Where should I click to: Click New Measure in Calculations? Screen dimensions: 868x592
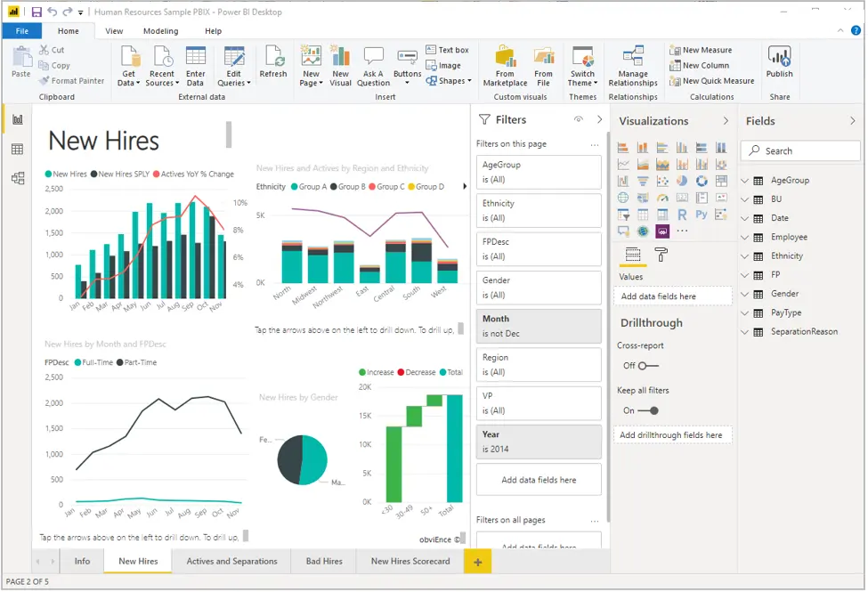click(x=701, y=50)
